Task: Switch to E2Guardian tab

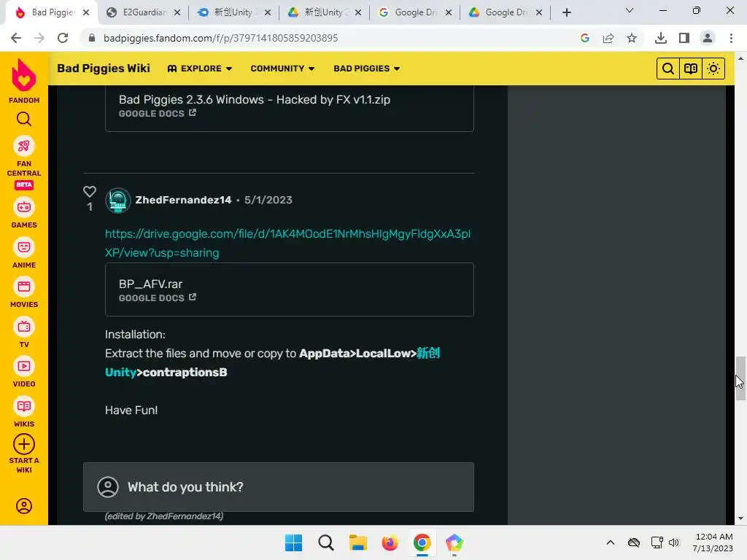Action: (x=144, y=12)
